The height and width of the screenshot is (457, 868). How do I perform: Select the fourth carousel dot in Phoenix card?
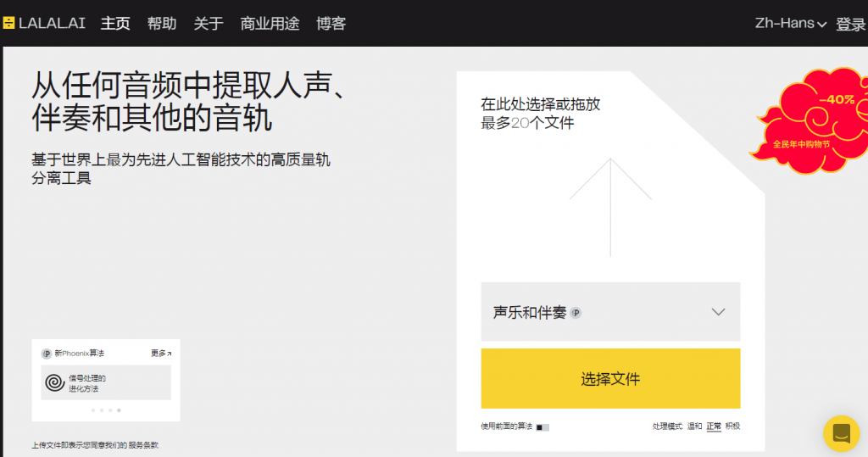click(119, 410)
